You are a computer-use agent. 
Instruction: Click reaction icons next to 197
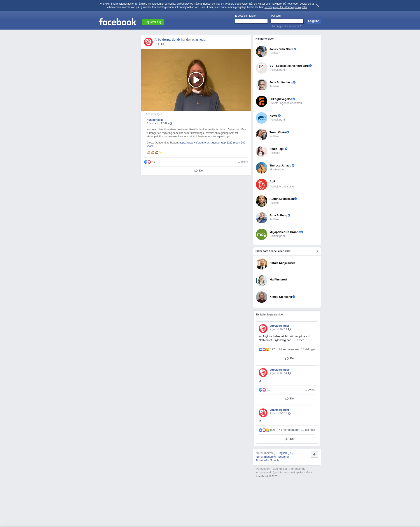(x=264, y=350)
